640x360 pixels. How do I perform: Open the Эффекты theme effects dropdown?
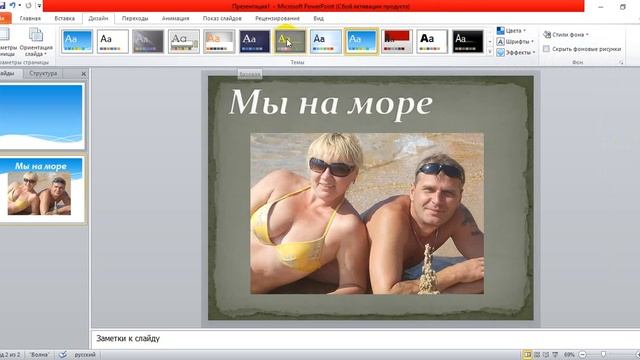click(516, 52)
